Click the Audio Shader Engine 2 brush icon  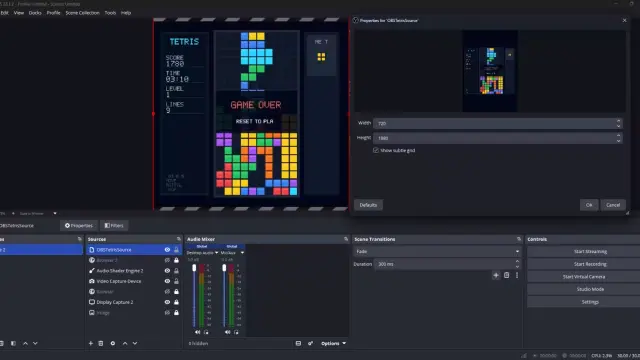point(92,271)
